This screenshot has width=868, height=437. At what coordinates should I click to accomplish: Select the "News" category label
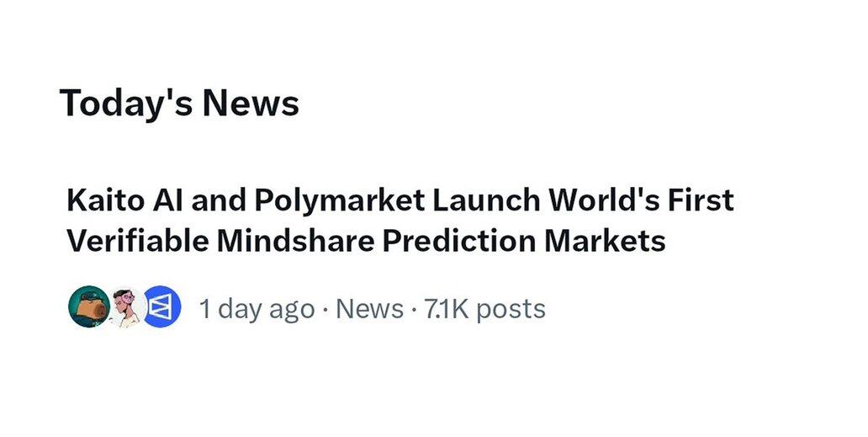click(x=369, y=309)
